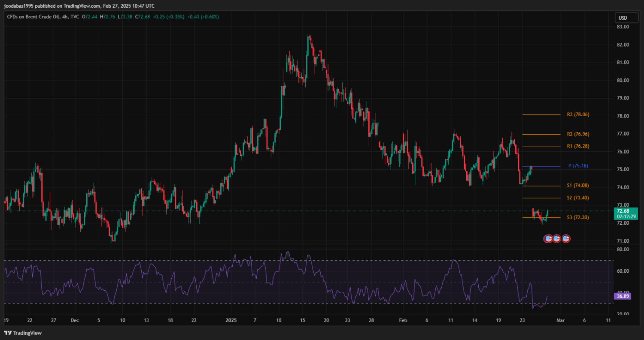Screen dimensions: 644x340
Task: Click the R3 (78.06) pivot label
Action: (x=578, y=115)
